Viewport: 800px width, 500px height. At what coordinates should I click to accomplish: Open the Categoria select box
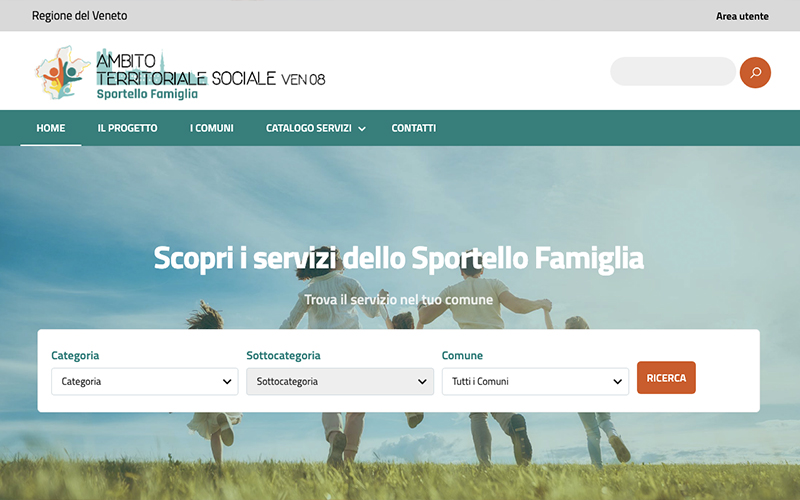145,382
